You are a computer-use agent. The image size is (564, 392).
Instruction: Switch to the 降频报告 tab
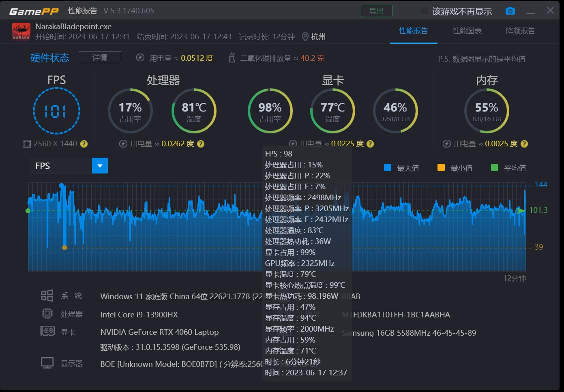[521, 31]
